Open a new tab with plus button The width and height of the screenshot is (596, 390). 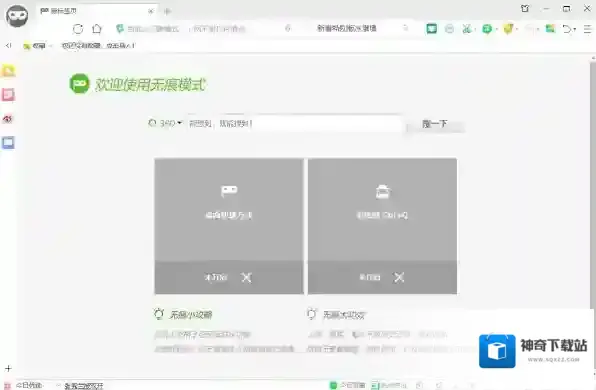pyautogui.click(x=167, y=11)
